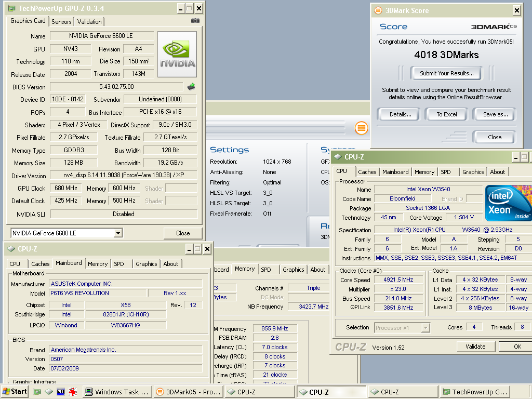Click the Close button in GPU-Z
The image size is (532, 399).
pos(183,233)
